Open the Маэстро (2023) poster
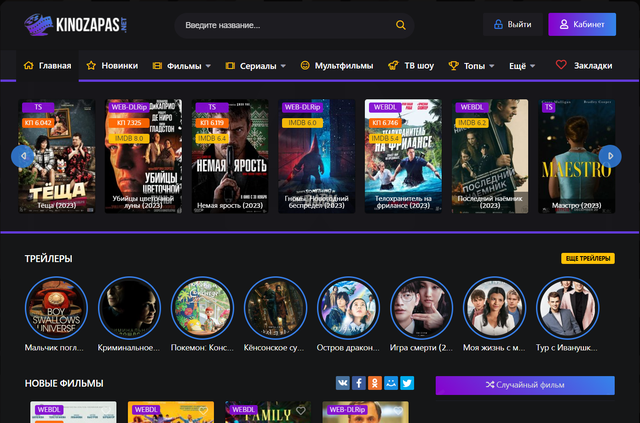The height and width of the screenshot is (423, 640). pos(577,156)
